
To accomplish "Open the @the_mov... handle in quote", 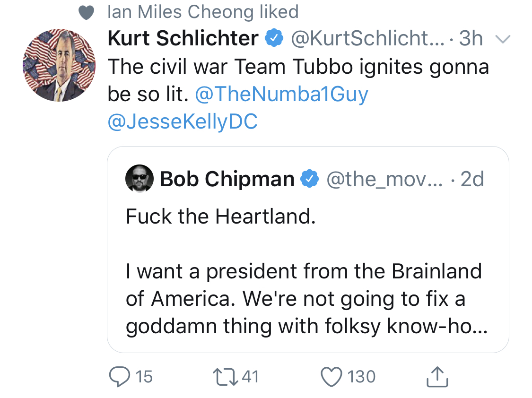I will click(385, 179).
